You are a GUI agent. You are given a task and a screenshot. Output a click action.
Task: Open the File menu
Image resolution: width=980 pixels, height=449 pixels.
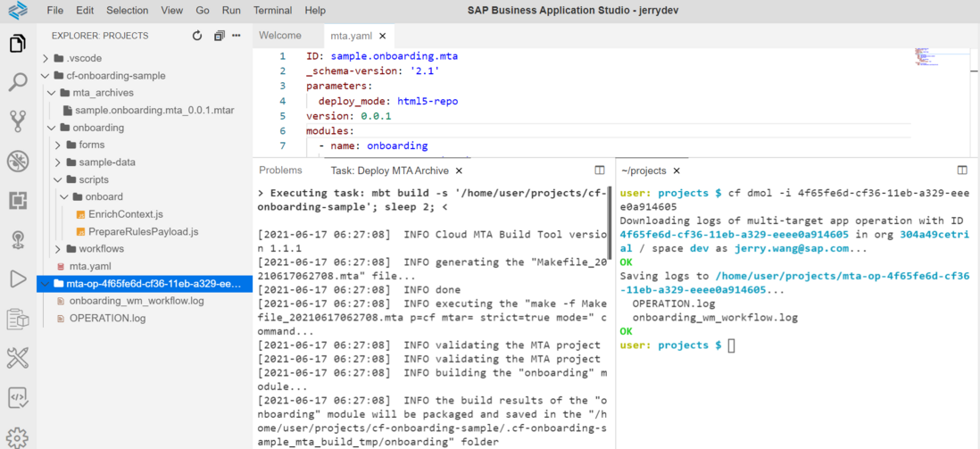tap(55, 10)
